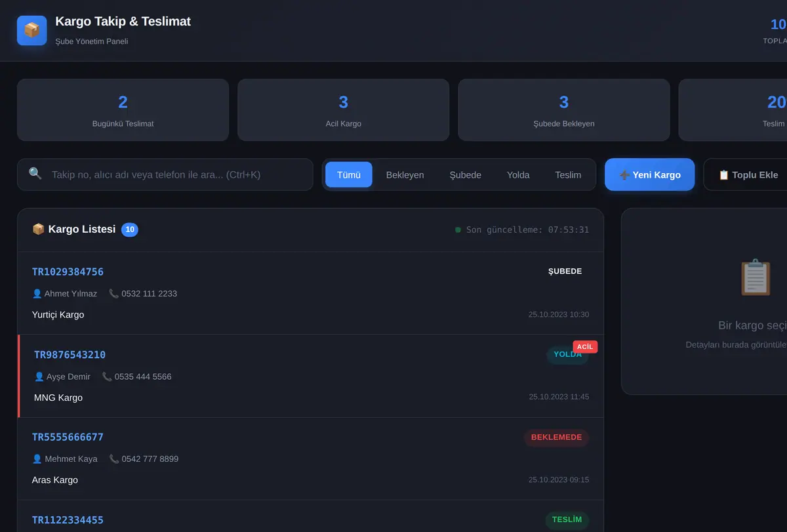The width and height of the screenshot is (787, 532).
Task: Click the date 25.10.2023 09:15
Action: 559,480
